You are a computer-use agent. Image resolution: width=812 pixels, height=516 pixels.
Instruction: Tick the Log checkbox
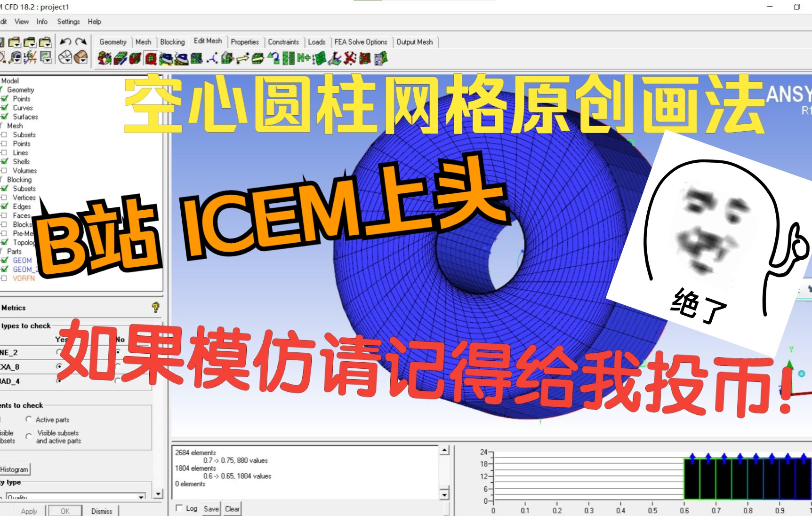pyautogui.click(x=179, y=508)
